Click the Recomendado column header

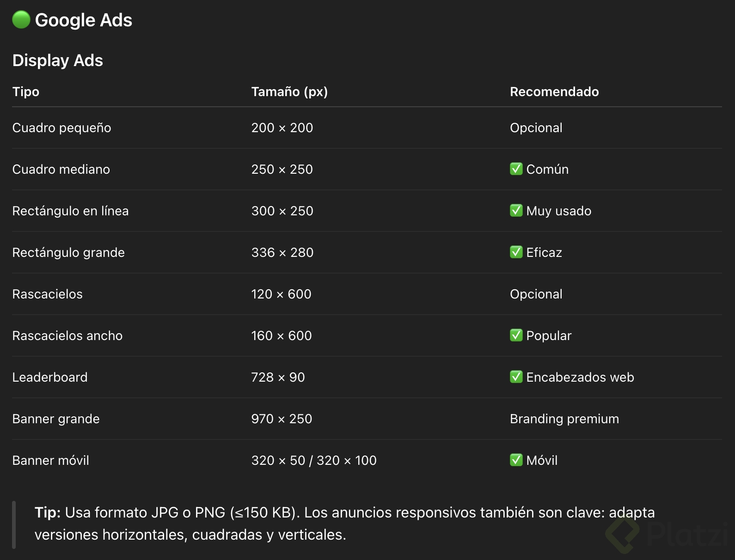point(554,91)
